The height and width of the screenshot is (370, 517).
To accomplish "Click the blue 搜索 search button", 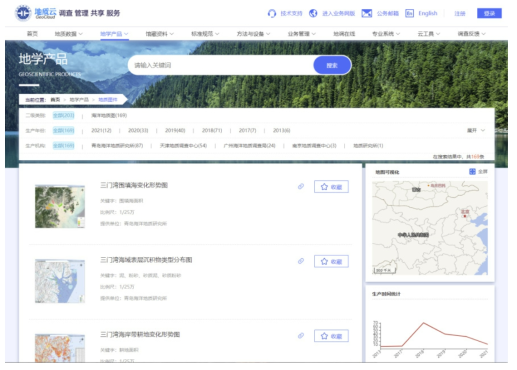I will click(332, 65).
